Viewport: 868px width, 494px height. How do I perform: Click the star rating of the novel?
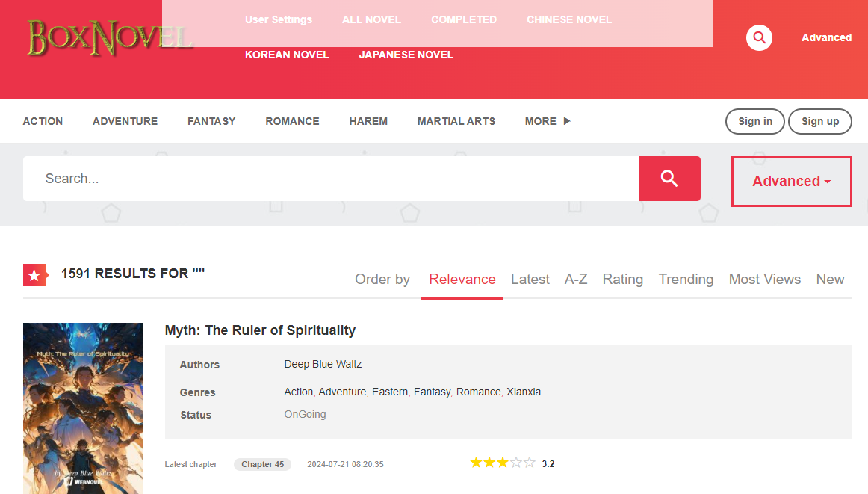point(502,463)
